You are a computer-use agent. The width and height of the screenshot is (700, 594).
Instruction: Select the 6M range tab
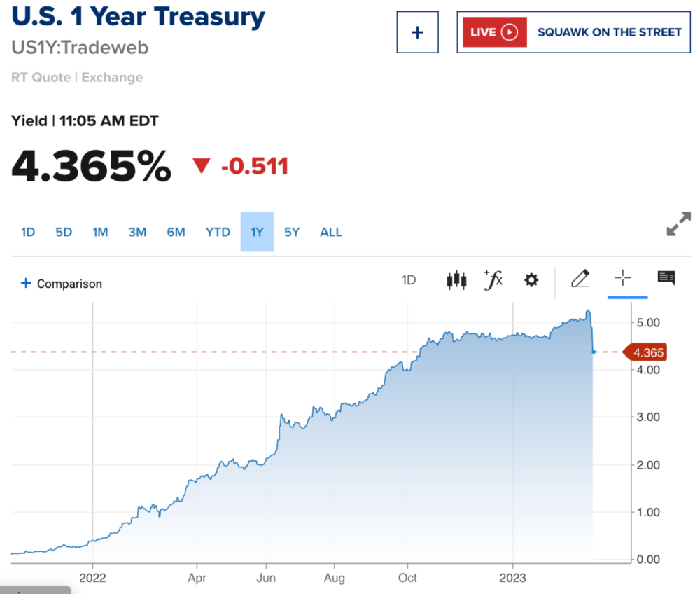(176, 232)
